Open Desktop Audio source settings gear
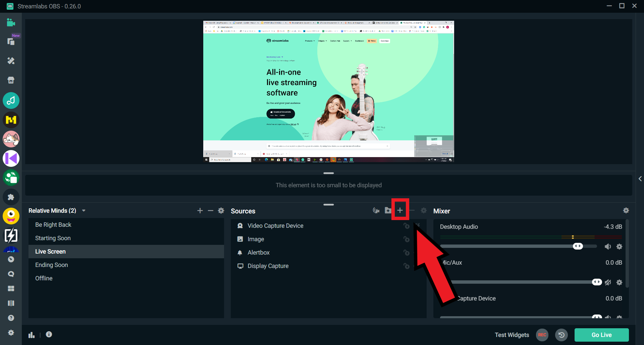The width and height of the screenshot is (644, 345). coord(620,247)
